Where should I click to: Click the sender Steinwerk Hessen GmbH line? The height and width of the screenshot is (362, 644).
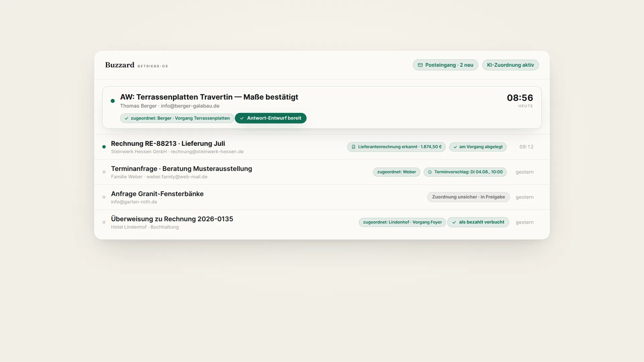tap(177, 152)
